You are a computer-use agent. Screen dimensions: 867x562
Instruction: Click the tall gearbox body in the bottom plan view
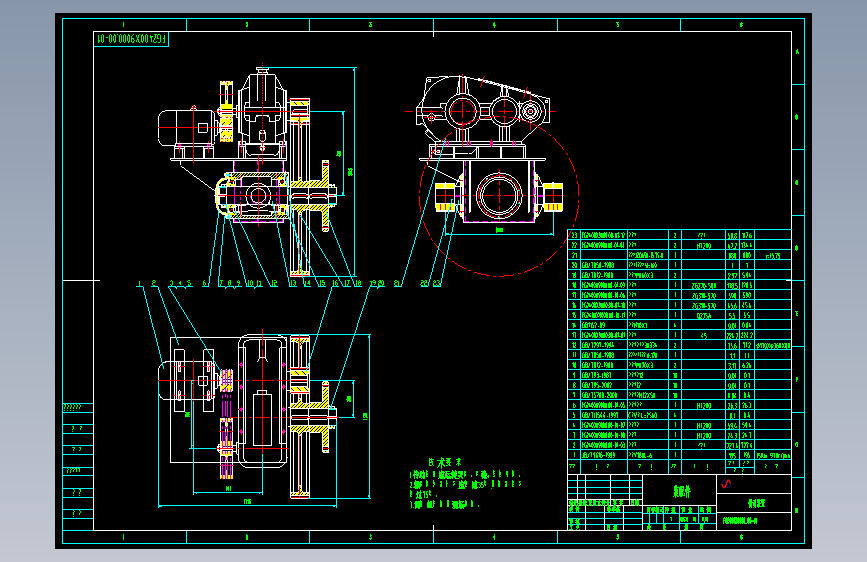(263, 402)
